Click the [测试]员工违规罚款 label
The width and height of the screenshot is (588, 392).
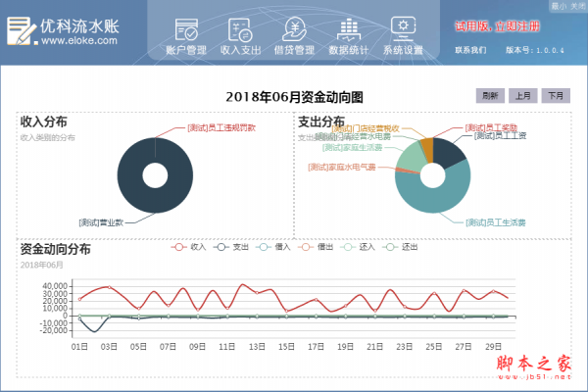[x=221, y=128]
